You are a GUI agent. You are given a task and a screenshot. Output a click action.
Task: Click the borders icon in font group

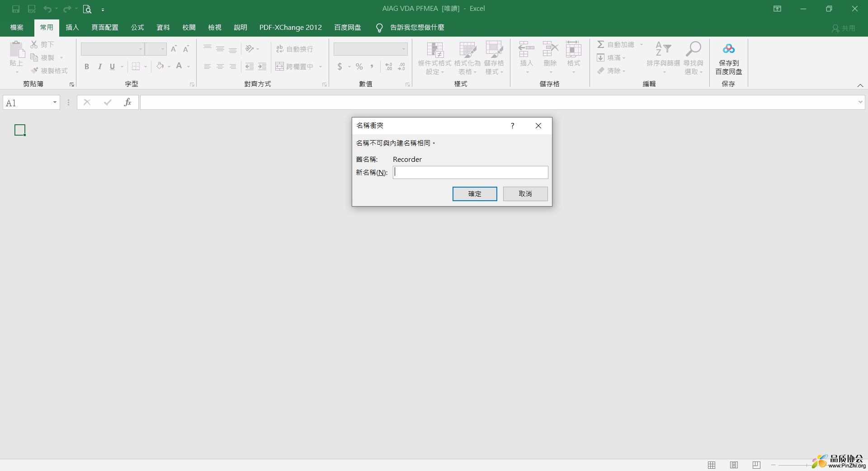pyautogui.click(x=136, y=66)
